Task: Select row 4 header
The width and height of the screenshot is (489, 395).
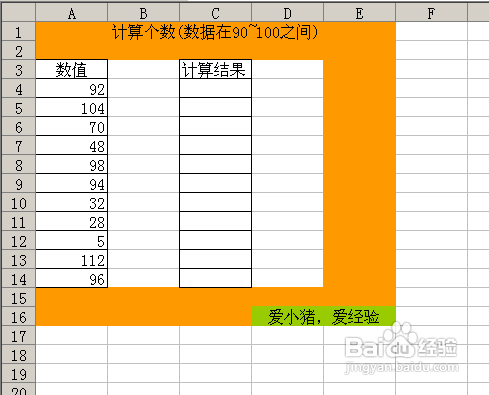Action: (x=19, y=89)
